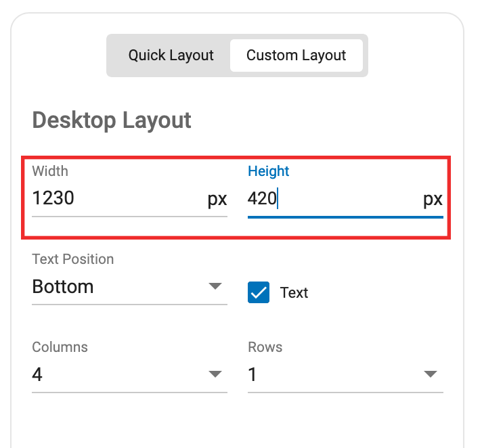Click the Width field label
Screen dimensions: 482x448
pos(50,171)
